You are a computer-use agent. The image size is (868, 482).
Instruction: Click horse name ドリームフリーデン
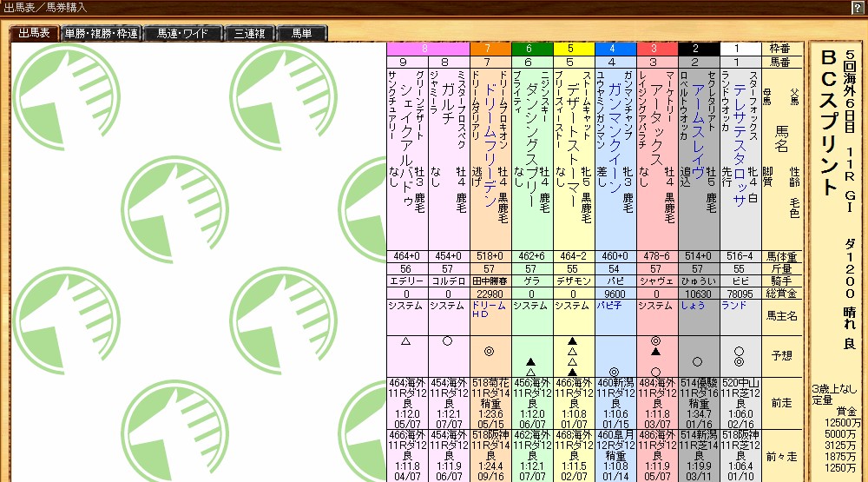click(x=490, y=145)
